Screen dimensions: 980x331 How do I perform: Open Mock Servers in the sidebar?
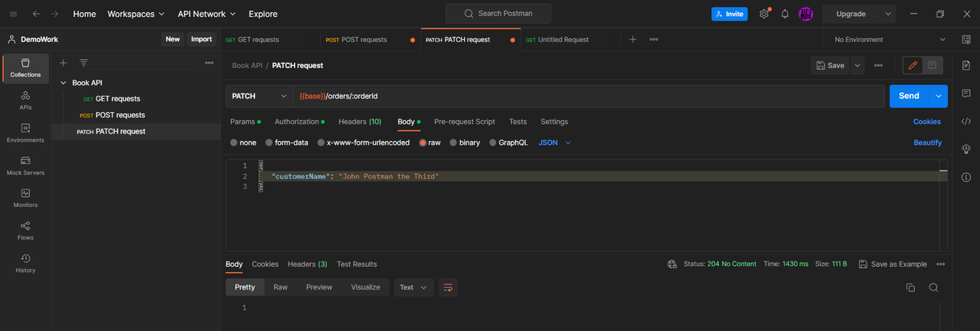tap(25, 165)
